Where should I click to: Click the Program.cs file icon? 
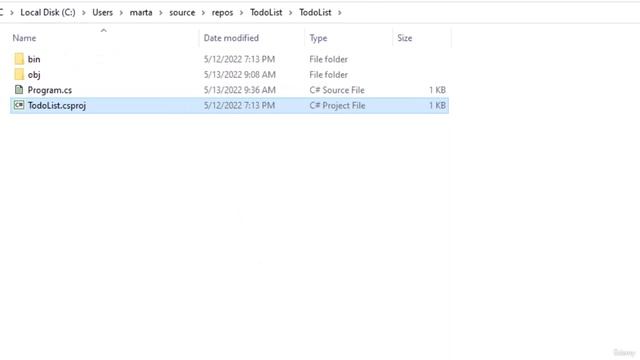[19, 90]
